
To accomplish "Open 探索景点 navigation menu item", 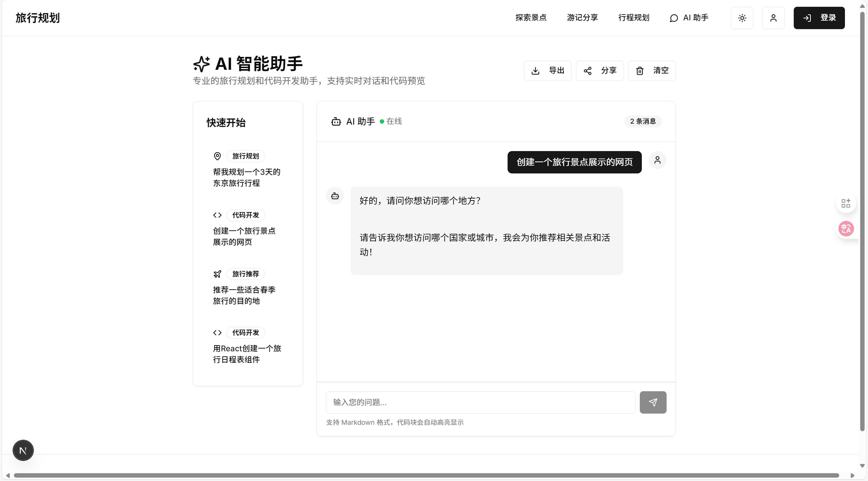I will click(x=531, y=18).
